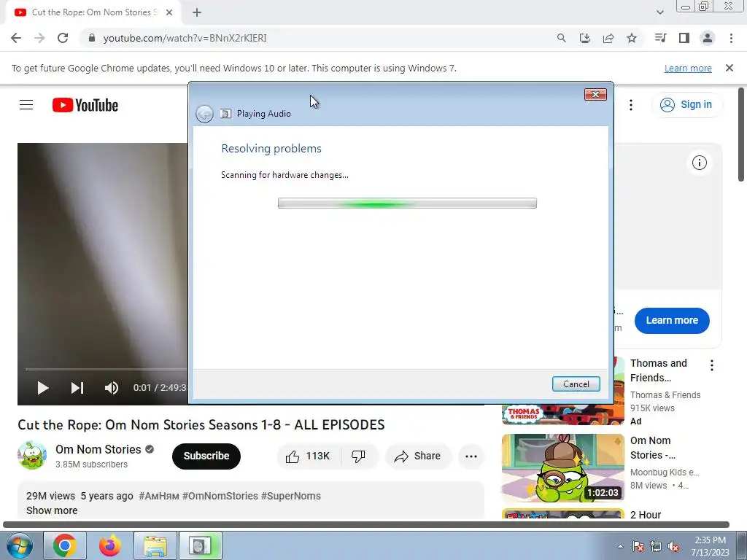
Task: Skip to the next video
Action: (77, 388)
